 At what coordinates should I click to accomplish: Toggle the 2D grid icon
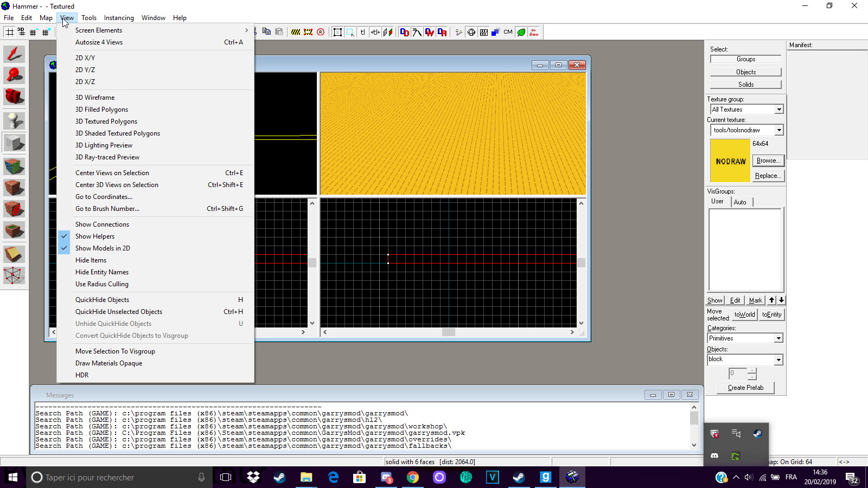click(9, 32)
